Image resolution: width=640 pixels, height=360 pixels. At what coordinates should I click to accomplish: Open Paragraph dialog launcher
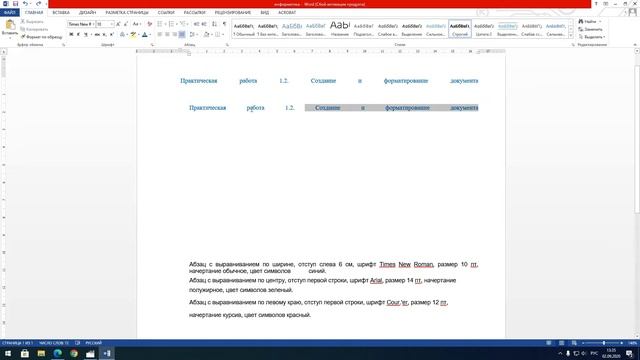click(227, 44)
